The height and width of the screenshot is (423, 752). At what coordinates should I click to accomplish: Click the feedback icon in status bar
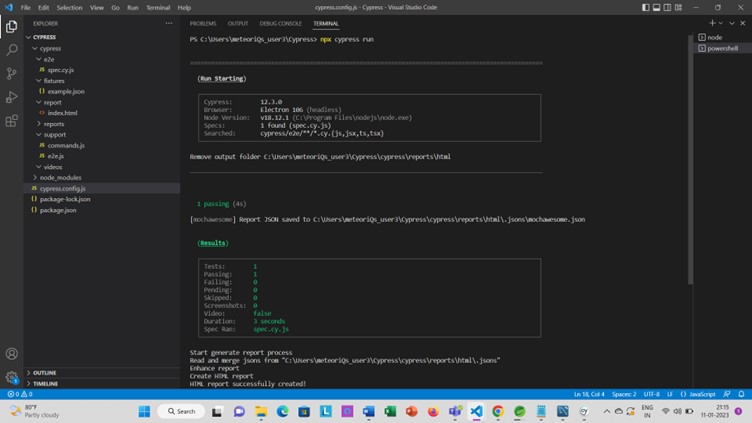(727, 394)
